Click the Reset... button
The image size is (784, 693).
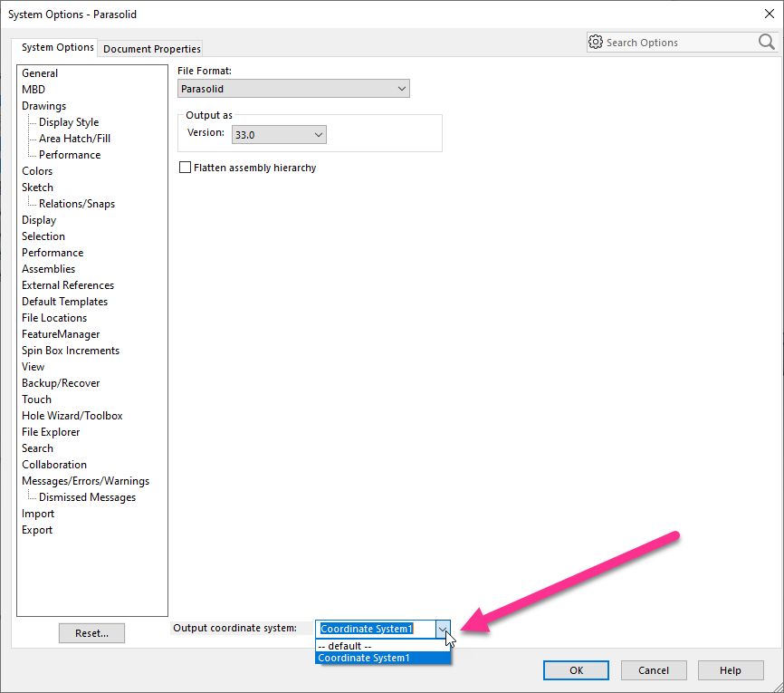[91, 633]
